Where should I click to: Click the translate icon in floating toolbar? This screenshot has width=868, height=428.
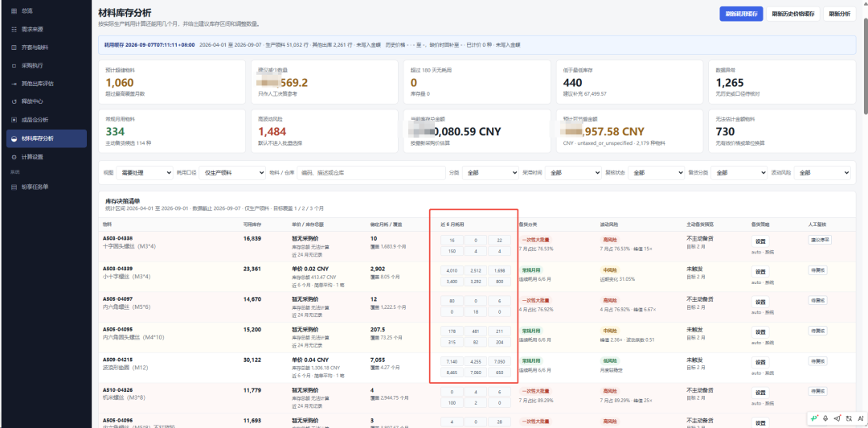(848, 418)
